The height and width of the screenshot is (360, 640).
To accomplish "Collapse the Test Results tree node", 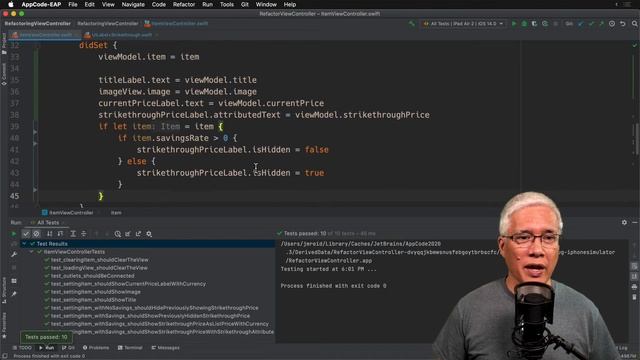I will click(24, 244).
